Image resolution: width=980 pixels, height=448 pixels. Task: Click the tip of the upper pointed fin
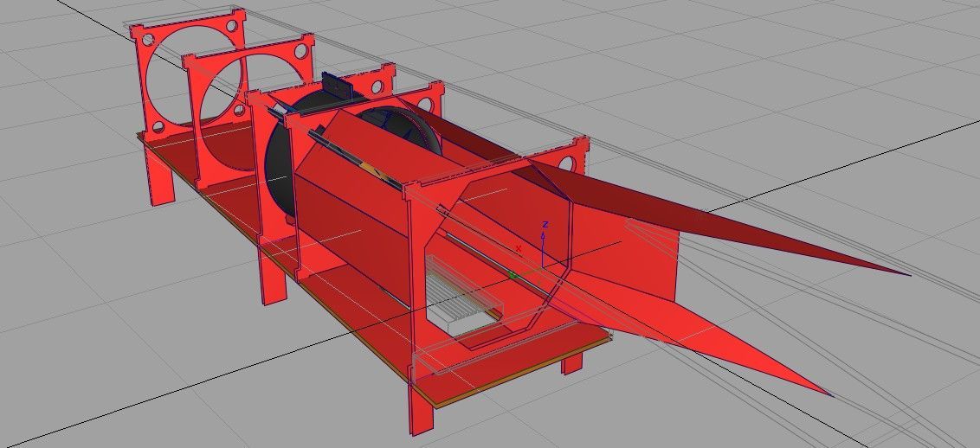[x=908, y=274]
